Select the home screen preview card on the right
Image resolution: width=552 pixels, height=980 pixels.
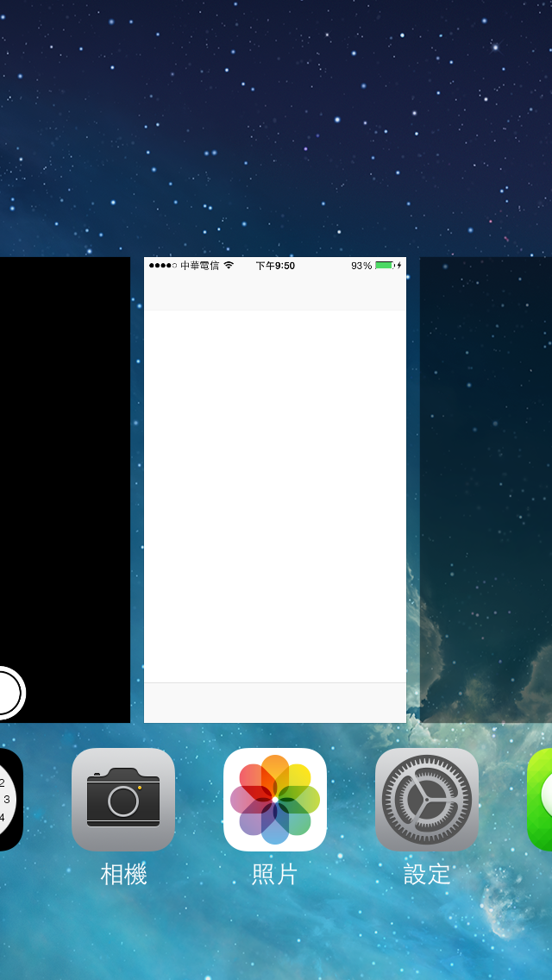[486, 490]
